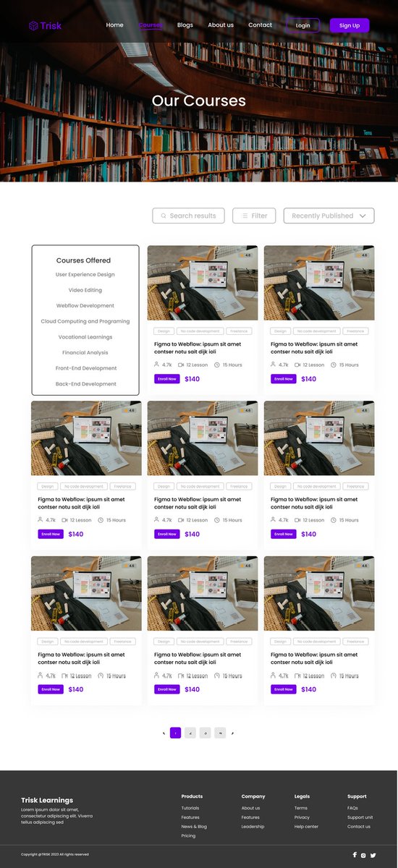
Task: Click the Twitter bird icon in the footer
Action: click(373, 855)
